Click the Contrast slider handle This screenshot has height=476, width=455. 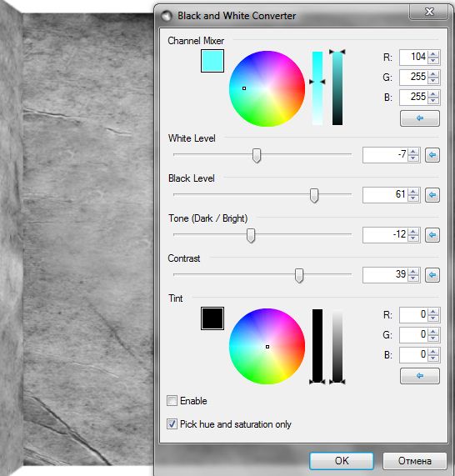299,275
